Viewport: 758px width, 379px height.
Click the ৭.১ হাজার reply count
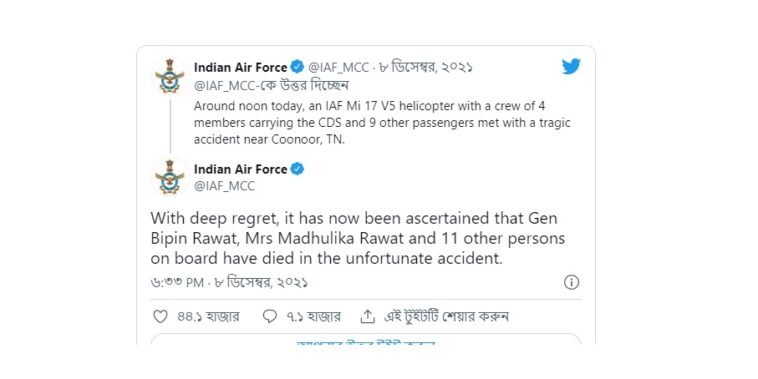314,317
